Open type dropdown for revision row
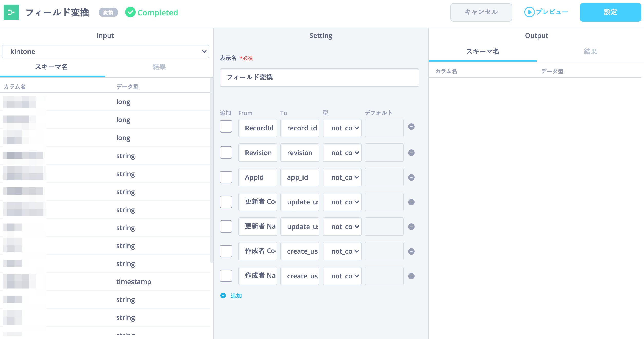 point(342,153)
